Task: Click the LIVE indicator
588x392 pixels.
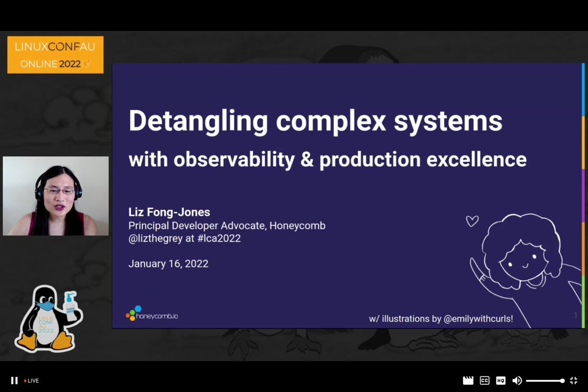Action: click(x=31, y=381)
